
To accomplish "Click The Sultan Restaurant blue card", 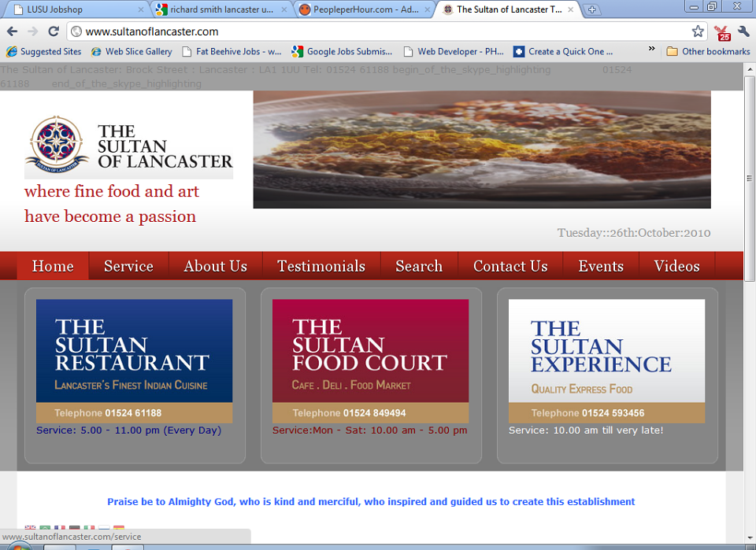I will pos(134,361).
